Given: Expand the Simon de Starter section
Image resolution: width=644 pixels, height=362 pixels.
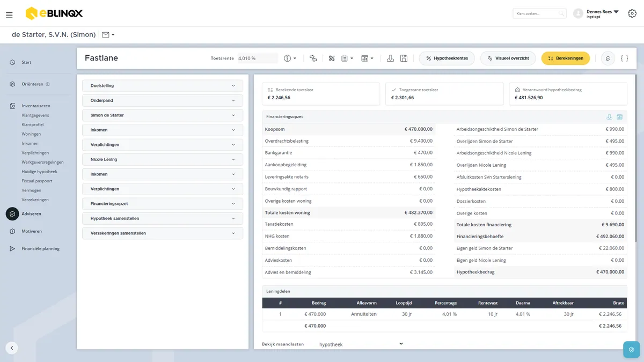Looking at the screenshot, I should point(163,115).
